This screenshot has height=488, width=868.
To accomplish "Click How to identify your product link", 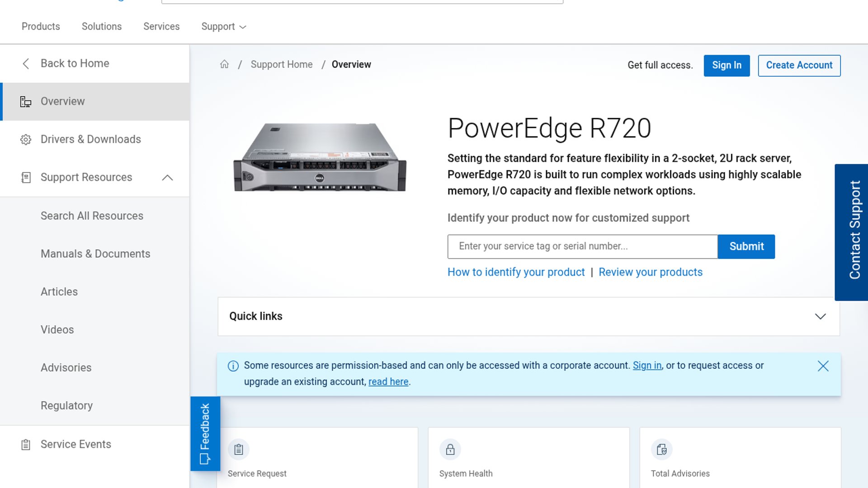I will 516,272.
